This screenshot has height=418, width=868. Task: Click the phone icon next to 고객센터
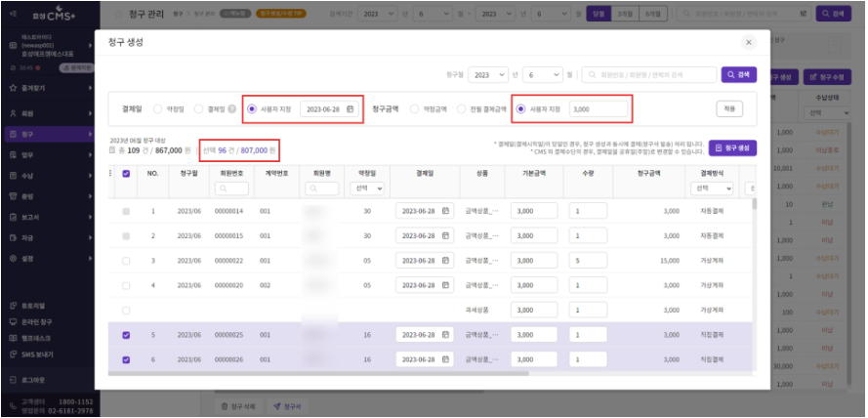pos(14,406)
